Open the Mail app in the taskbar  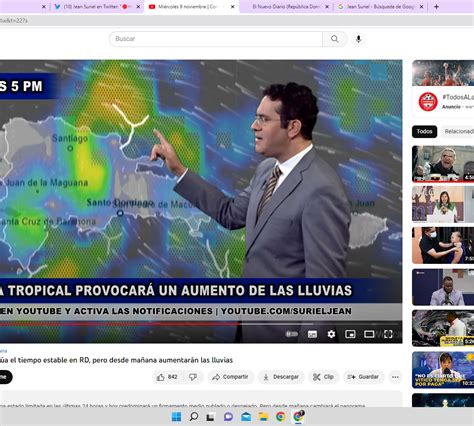coord(246,417)
